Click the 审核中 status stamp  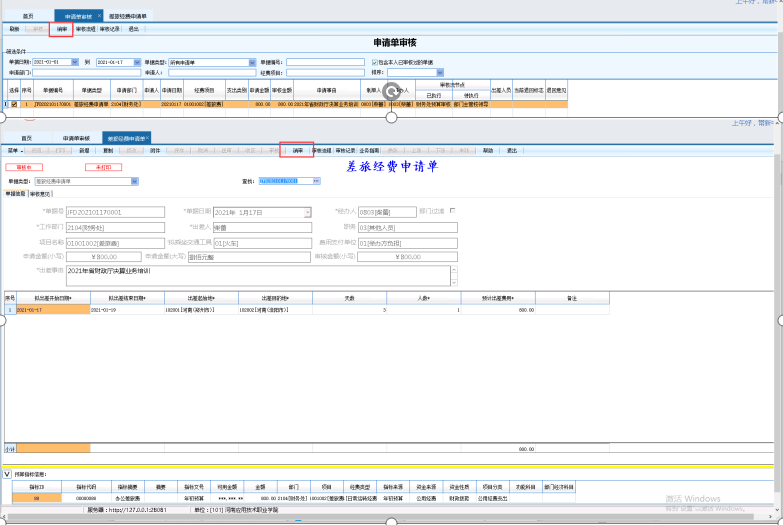tap(24, 167)
